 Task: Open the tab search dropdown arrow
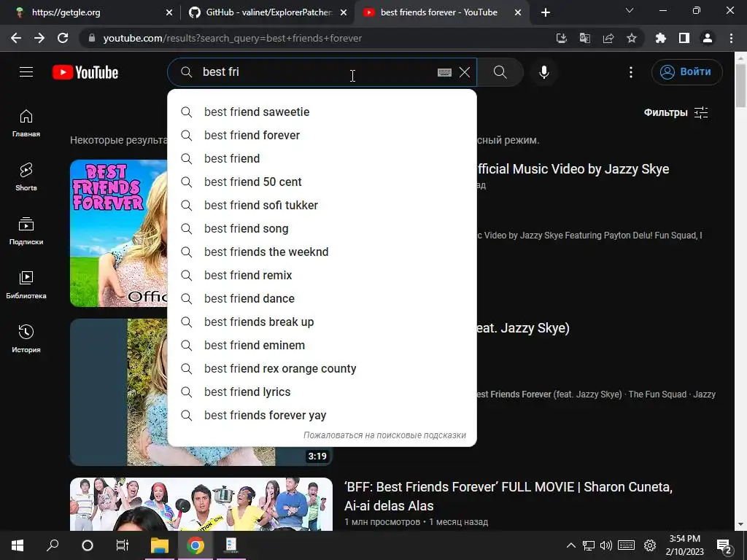[x=630, y=10]
